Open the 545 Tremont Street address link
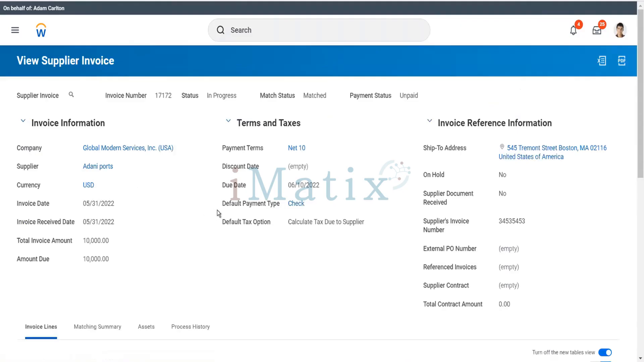The width and height of the screenshot is (644, 362). pos(552,152)
